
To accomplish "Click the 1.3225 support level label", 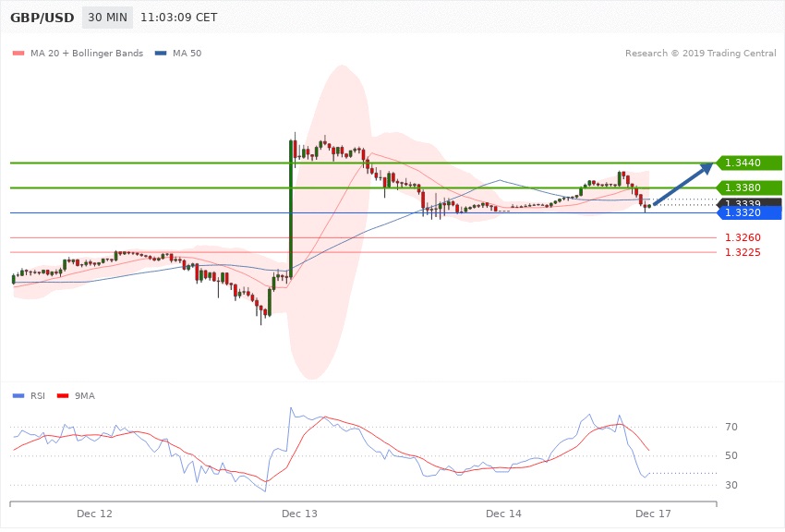I will (742, 252).
